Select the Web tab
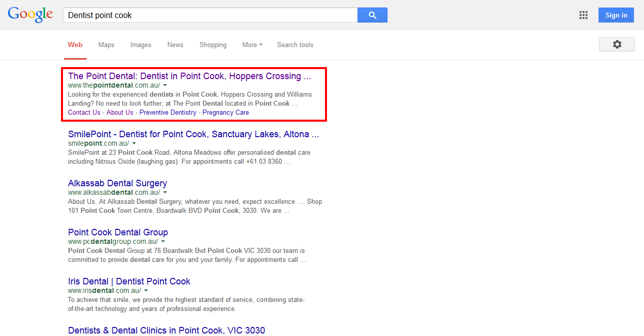This screenshot has height=336, width=644. (75, 45)
